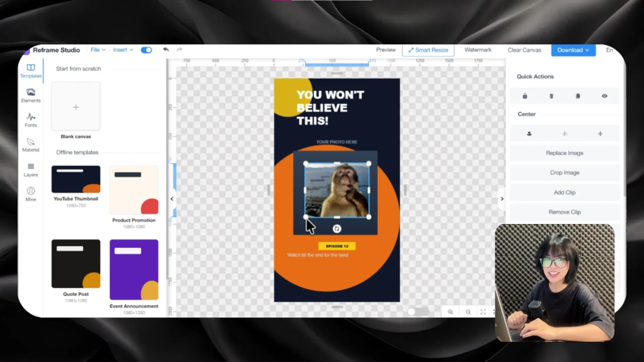Select the Product Promotion template
Viewport: 644px width, 362px height.
134,190
